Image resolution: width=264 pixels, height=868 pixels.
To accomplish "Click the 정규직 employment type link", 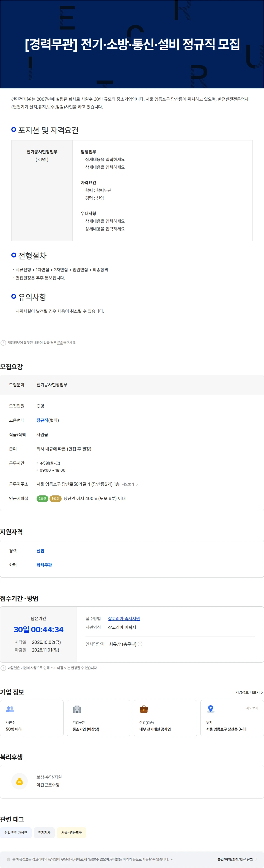I will click(x=42, y=420).
